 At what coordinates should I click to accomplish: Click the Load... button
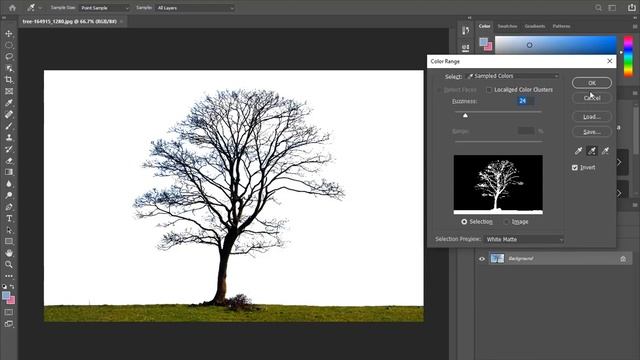(x=592, y=117)
